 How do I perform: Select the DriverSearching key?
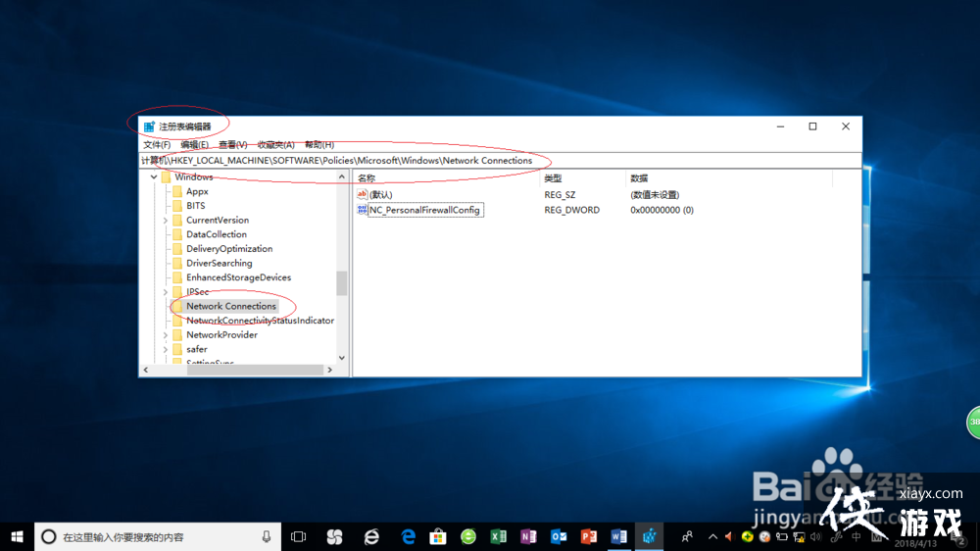coord(220,264)
